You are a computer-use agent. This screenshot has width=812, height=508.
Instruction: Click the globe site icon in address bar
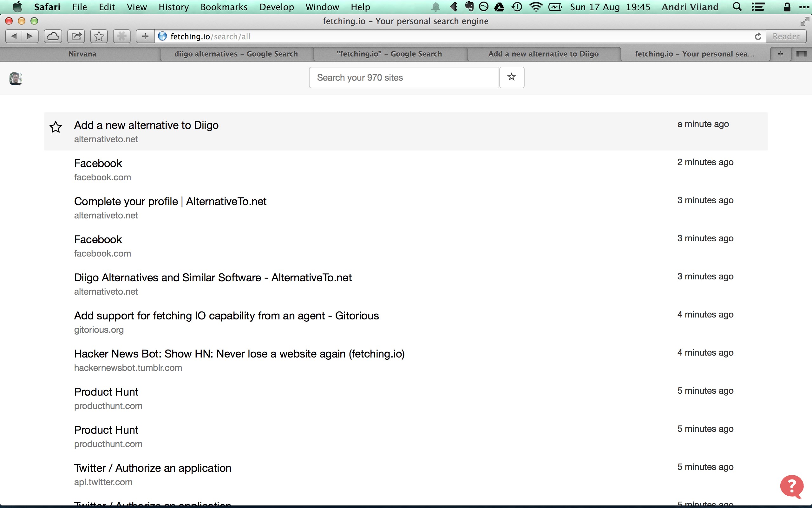click(162, 36)
